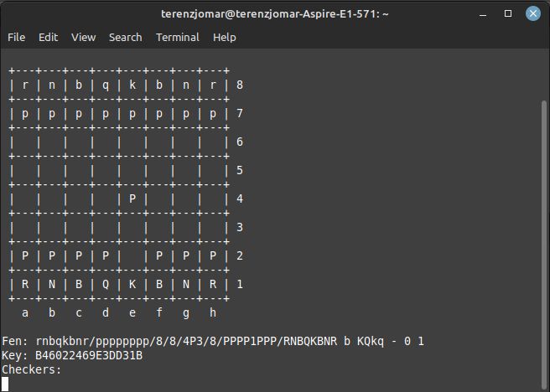The image size is (550, 392).
Task: Open the View menu
Action: [83, 37]
